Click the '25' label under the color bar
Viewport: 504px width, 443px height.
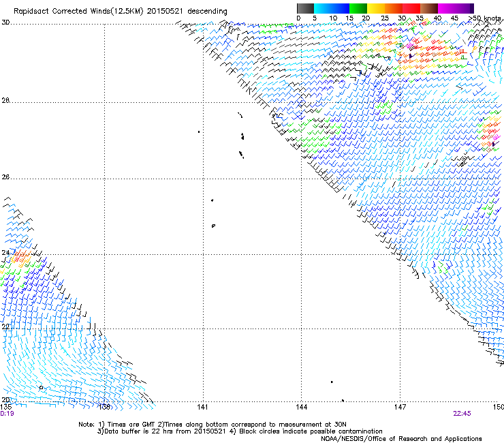(x=384, y=18)
